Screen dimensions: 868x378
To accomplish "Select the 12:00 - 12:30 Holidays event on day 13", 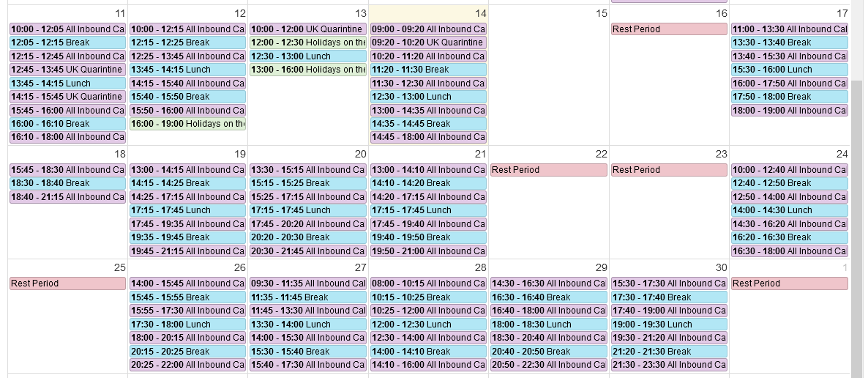I will [x=308, y=42].
